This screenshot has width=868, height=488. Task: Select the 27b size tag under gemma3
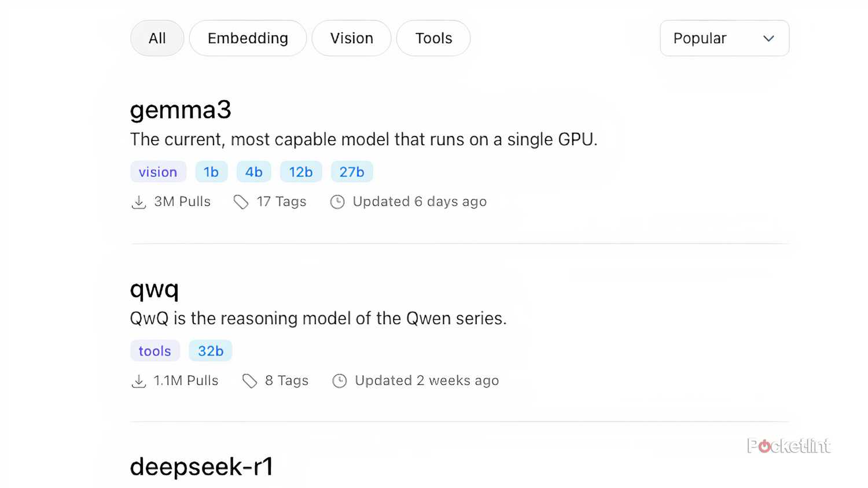click(351, 172)
